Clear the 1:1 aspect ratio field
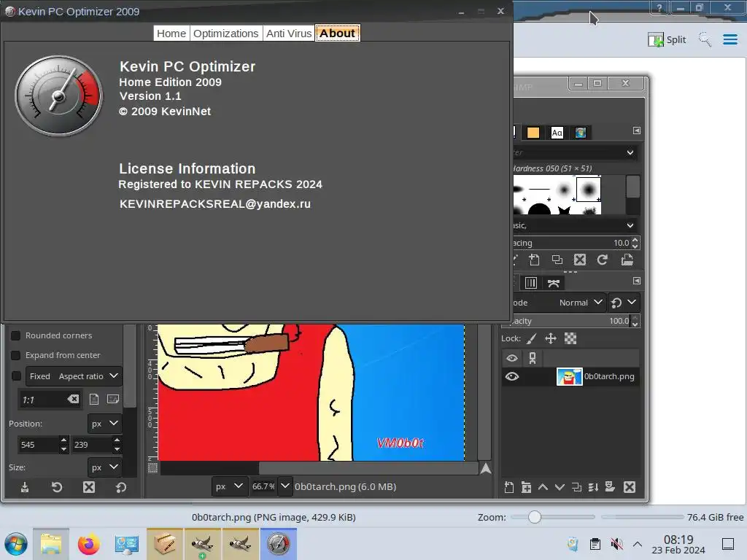 73,399
